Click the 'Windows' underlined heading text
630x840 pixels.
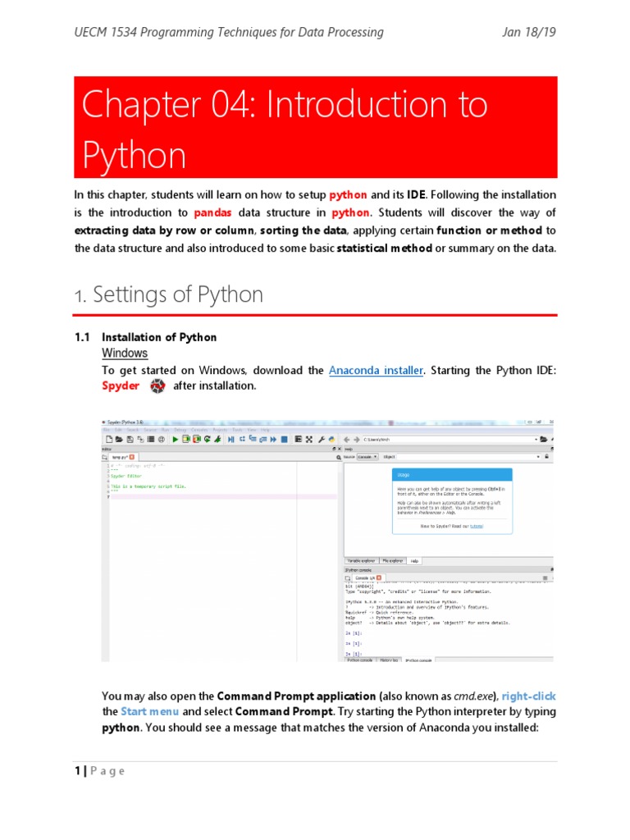tap(125, 354)
